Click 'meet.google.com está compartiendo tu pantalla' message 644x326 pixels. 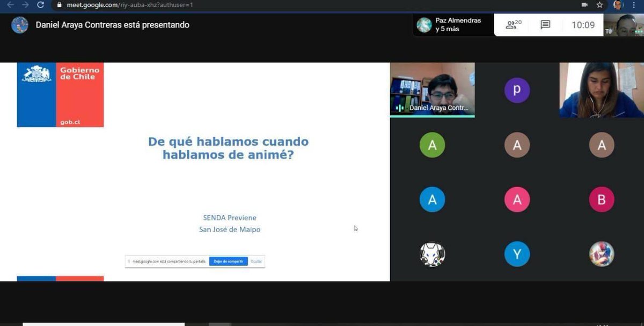pyautogui.click(x=169, y=261)
